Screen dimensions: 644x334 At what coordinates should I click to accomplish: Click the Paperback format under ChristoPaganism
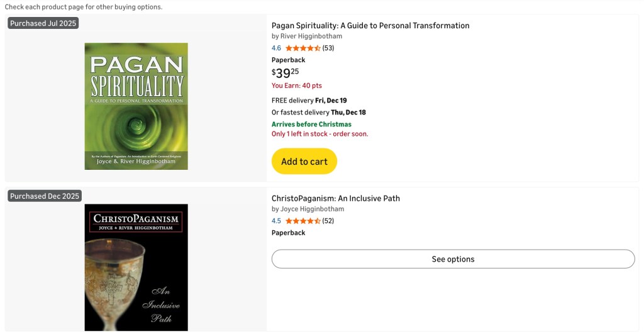(288, 233)
